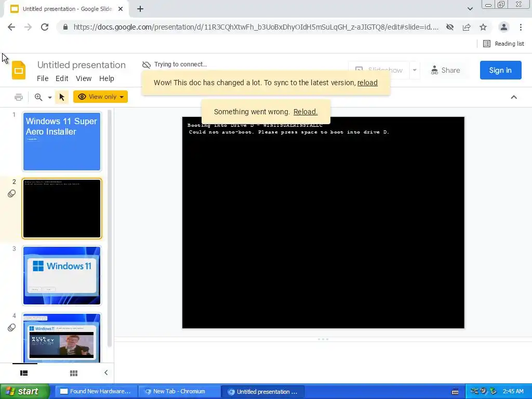Open the Windows start button
Viewport: 532px width, 399px height.
click(25, 391)
